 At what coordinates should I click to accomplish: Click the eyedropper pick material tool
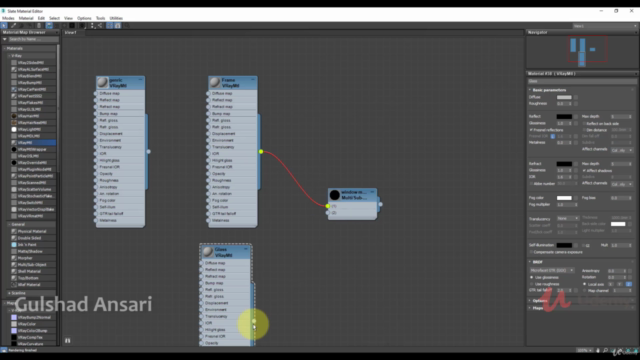(x=13, y=25)
